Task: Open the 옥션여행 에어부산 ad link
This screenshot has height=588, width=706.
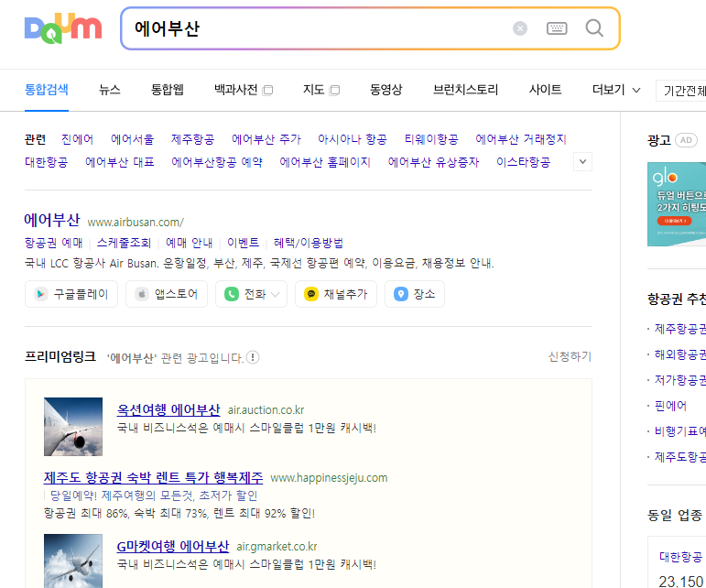Action: (168, 409)
